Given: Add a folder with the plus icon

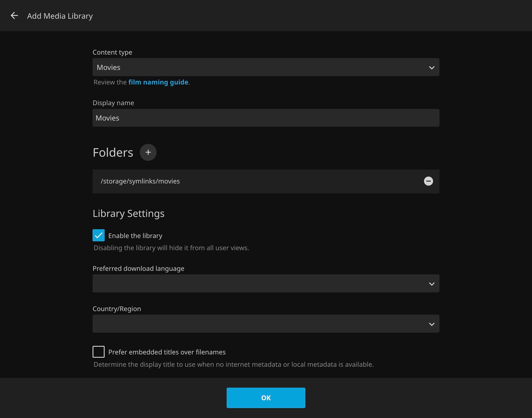Looking at the screenshot, I should (x=148, y=152).
